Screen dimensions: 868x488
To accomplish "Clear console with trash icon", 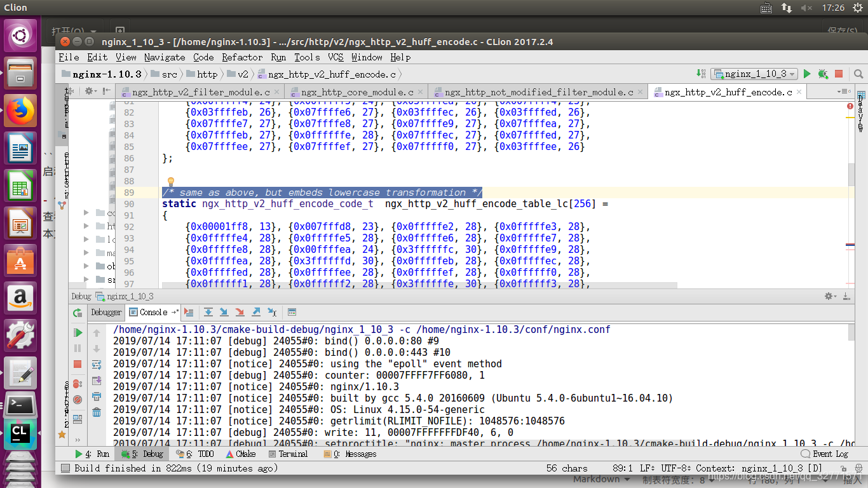I will pos(97,412).
